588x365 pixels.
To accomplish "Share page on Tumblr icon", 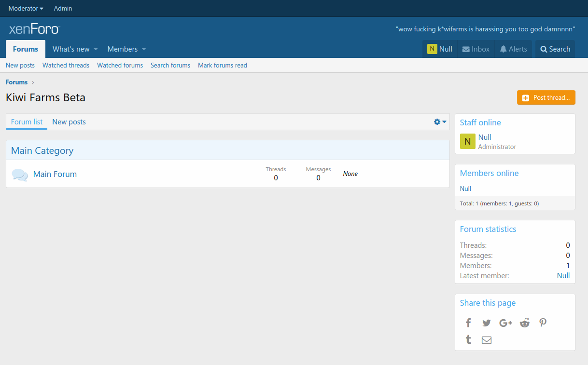I will [468, 340].
